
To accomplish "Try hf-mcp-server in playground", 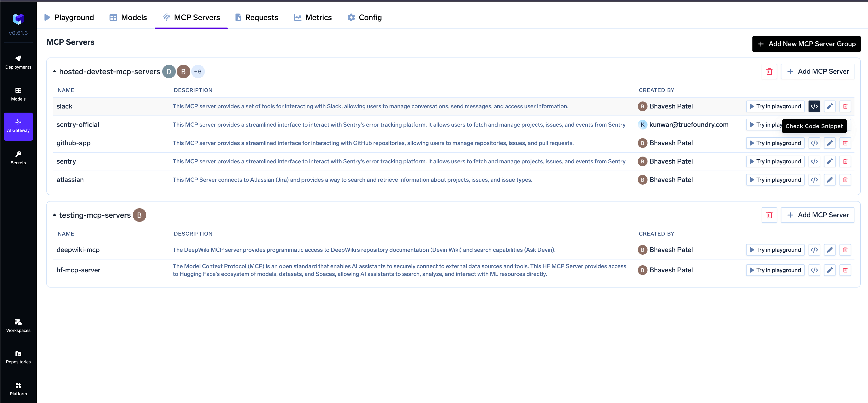I will (x=775, y=270).
